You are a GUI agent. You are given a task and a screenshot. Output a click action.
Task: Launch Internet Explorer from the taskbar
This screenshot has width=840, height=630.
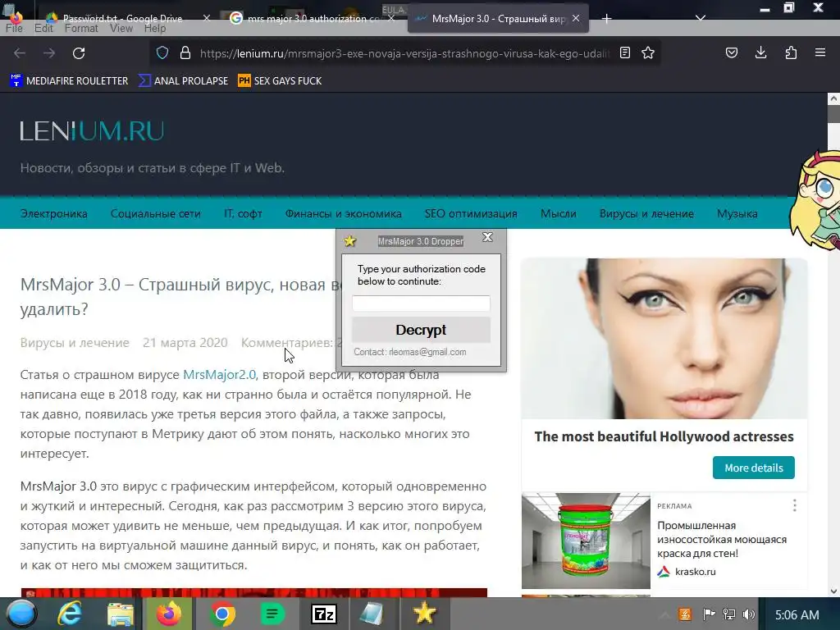pyautogui.click(x=71, y=614)
